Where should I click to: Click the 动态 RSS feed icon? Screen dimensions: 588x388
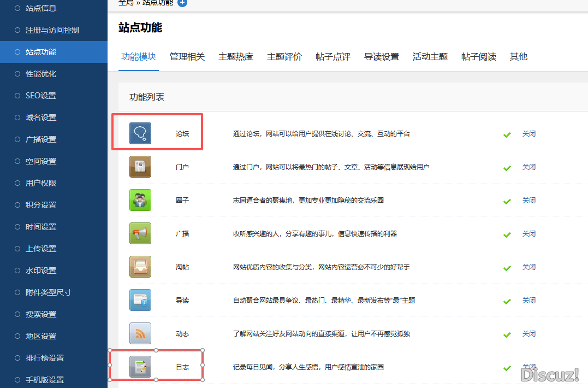(x=140, y=333)
